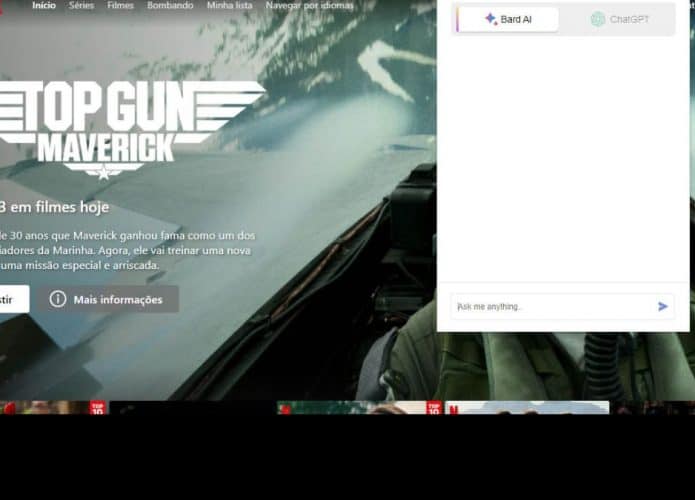The height and width of the screenshot is (500, 695).
Task: Open the first Top 10 thumbnail in the row
Action: (52, 408)
